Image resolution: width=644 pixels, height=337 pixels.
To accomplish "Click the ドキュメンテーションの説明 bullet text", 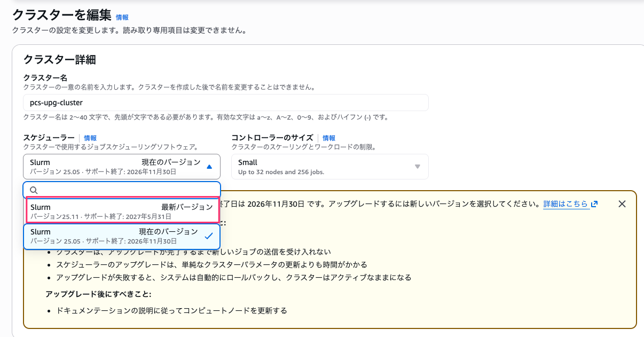I will tap(171, 310).
